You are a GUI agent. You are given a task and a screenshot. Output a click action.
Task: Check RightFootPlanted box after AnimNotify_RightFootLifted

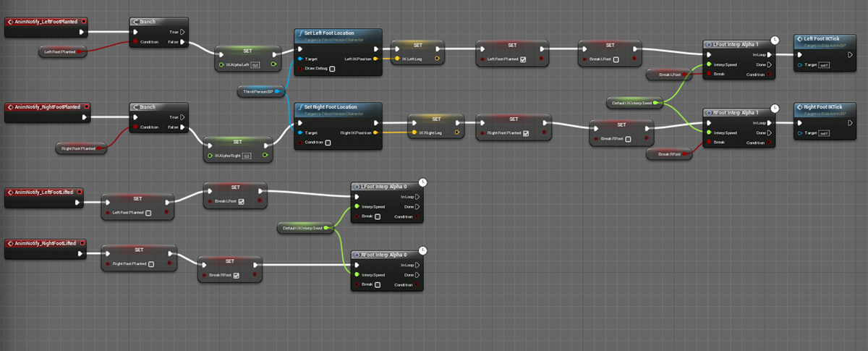pos(151,264)
